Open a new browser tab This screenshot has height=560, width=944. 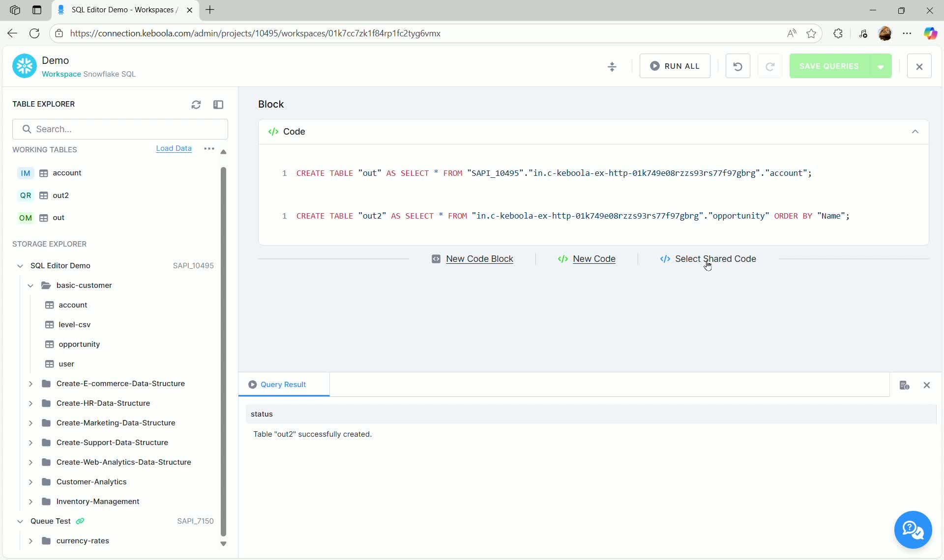coord(210,10)
